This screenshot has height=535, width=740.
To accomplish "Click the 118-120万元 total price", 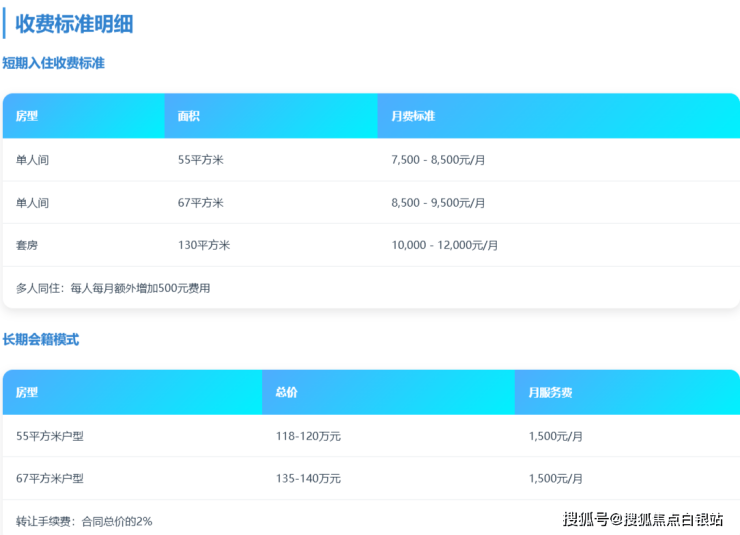I will coord(308,436).
